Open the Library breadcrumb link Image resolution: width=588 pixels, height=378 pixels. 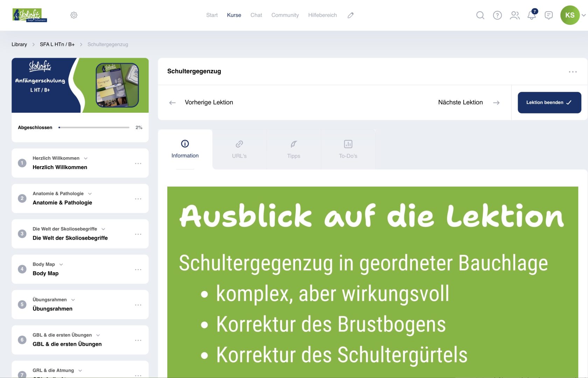click(x=19, y=44)
